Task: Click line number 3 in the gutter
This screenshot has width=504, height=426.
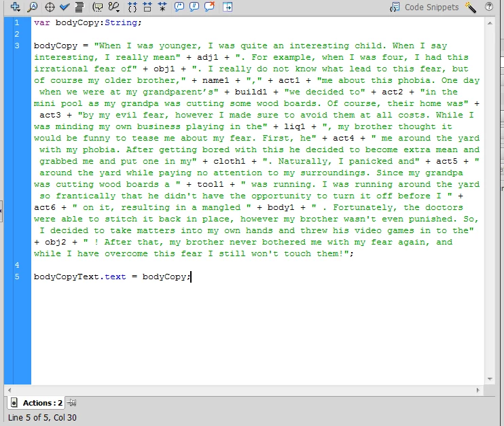Action: click(x=17, y=46)
